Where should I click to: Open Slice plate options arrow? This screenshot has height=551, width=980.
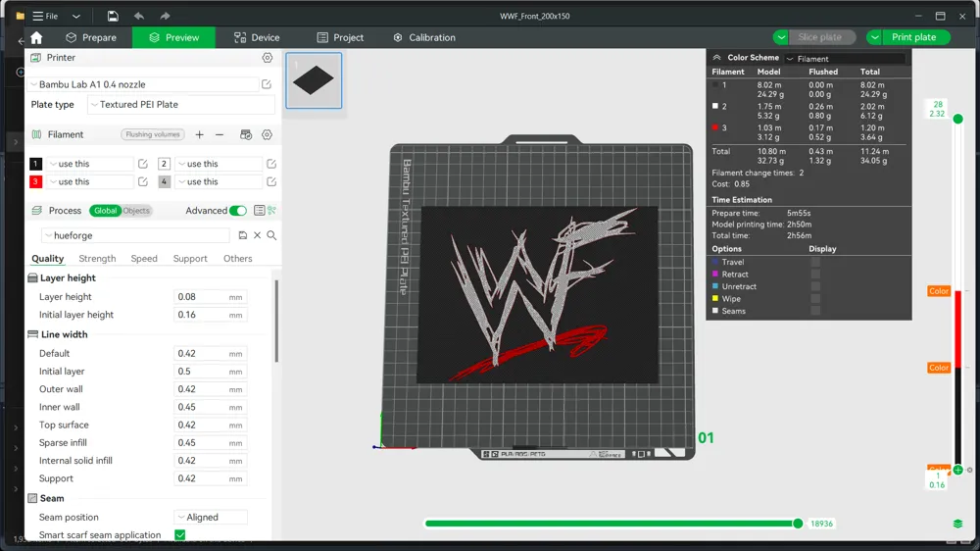(x=781, y=37)
